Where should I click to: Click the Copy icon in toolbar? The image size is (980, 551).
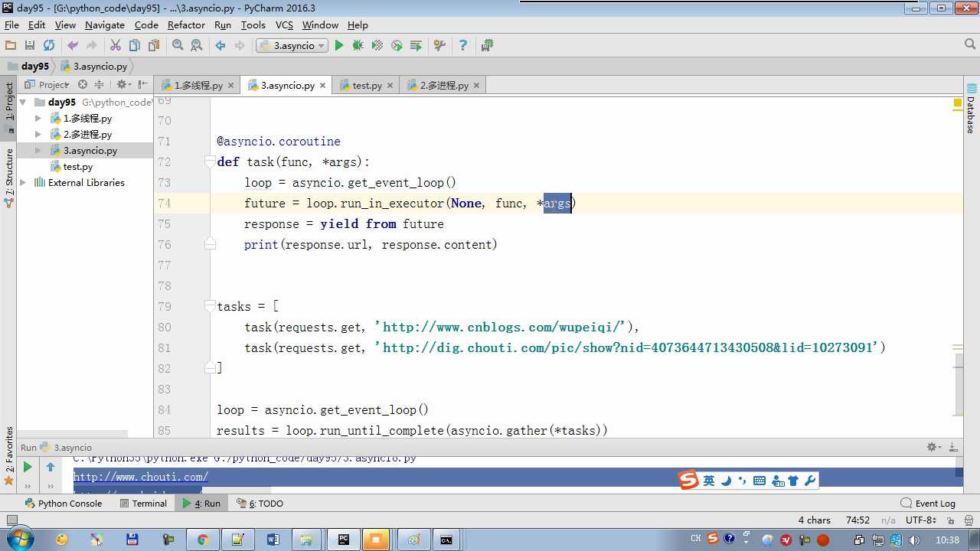tap(135, 46)
